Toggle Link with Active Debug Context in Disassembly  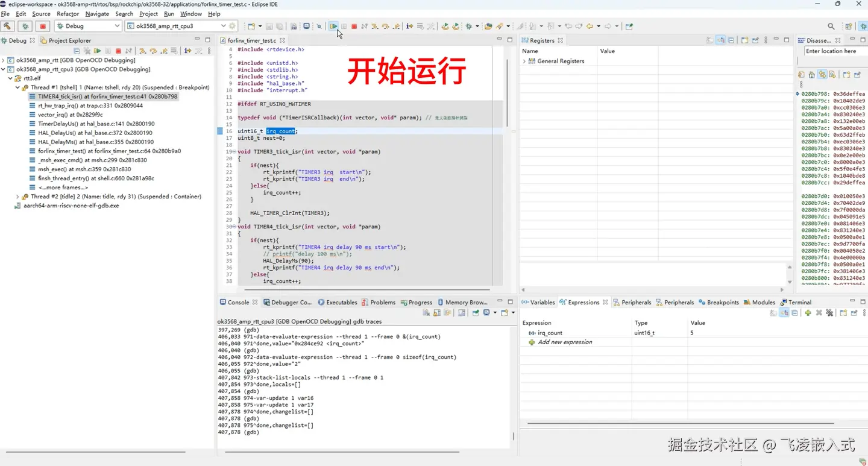822,75
